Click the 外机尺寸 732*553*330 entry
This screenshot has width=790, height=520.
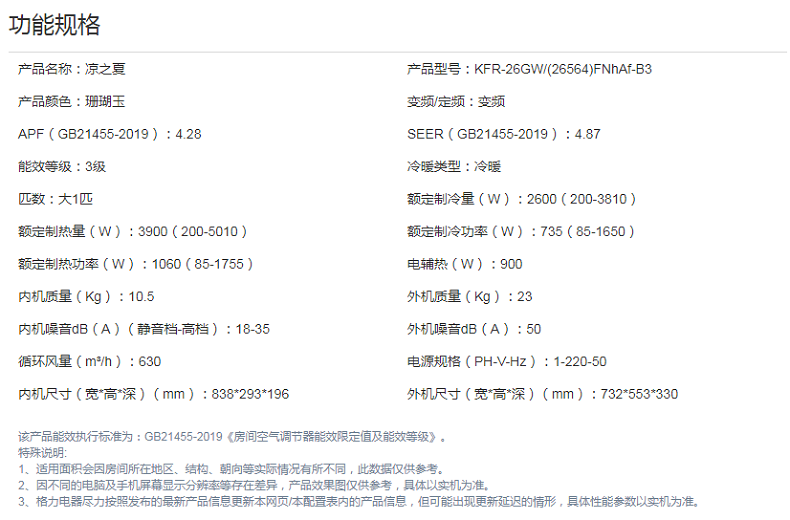tap(542, 394)
